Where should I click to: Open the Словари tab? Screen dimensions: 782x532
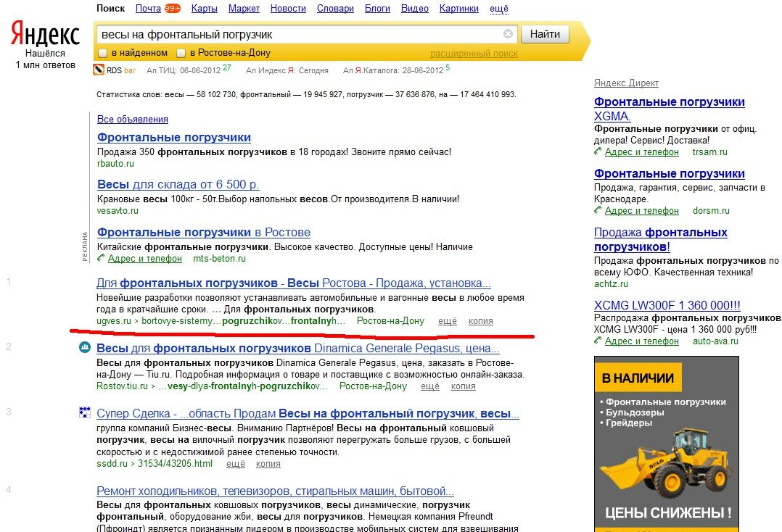(335, 9)
